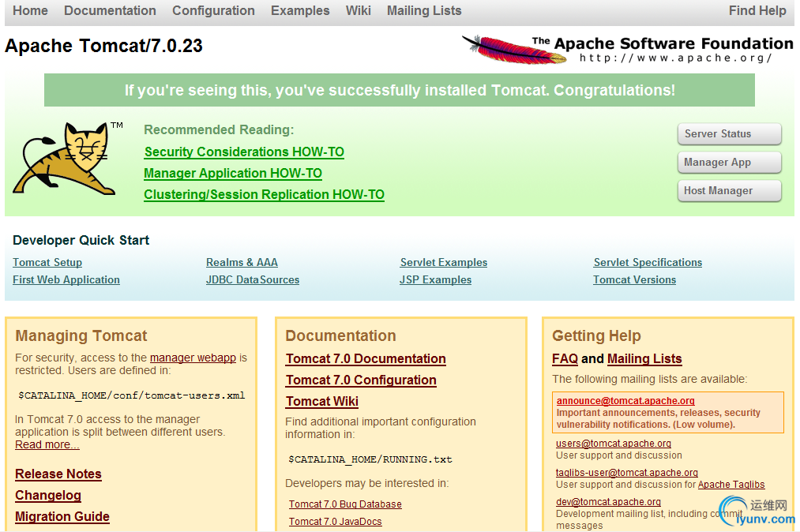Click the Developer Quick Start heading

(x=81, y=240)
